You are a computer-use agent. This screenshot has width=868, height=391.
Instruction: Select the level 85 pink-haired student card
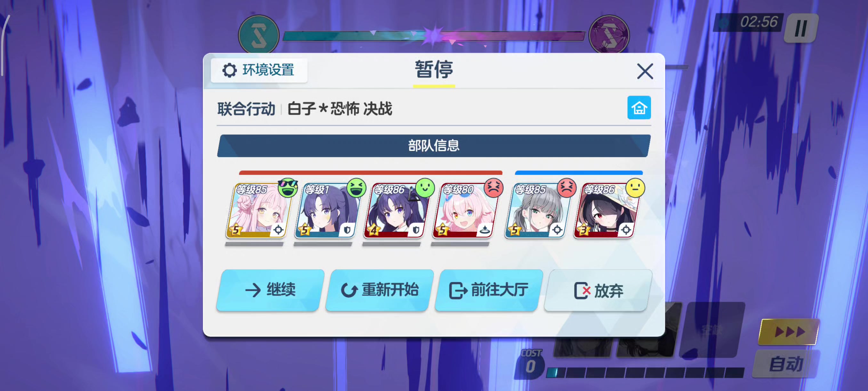tap(258, 211)
